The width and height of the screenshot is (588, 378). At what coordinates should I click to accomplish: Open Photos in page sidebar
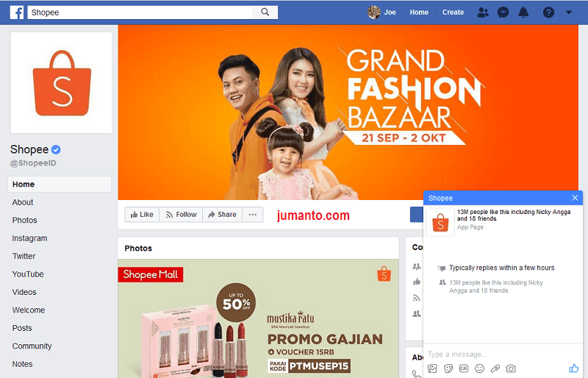tap(24, 221)
